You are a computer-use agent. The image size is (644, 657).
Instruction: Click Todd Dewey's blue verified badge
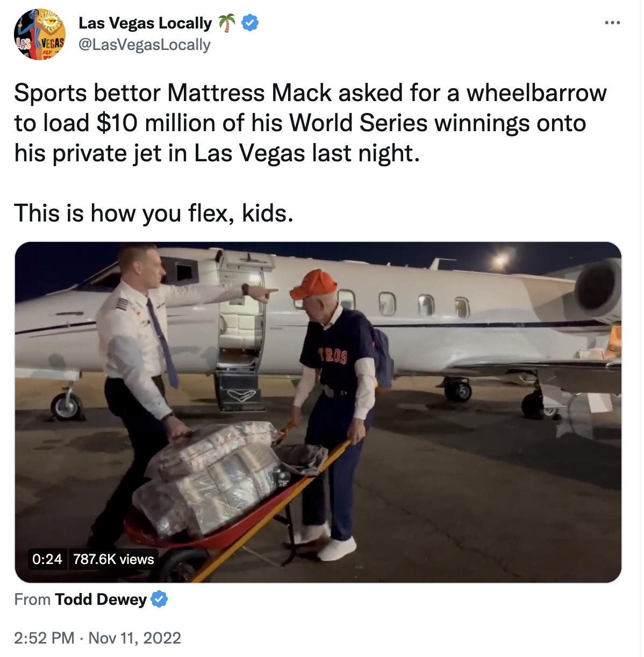point(159,599)
